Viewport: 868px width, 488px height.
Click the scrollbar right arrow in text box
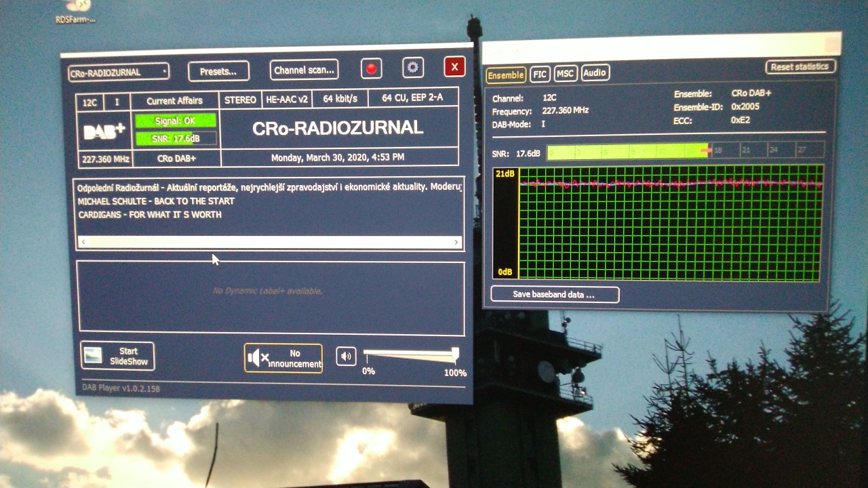pos(456,242)
